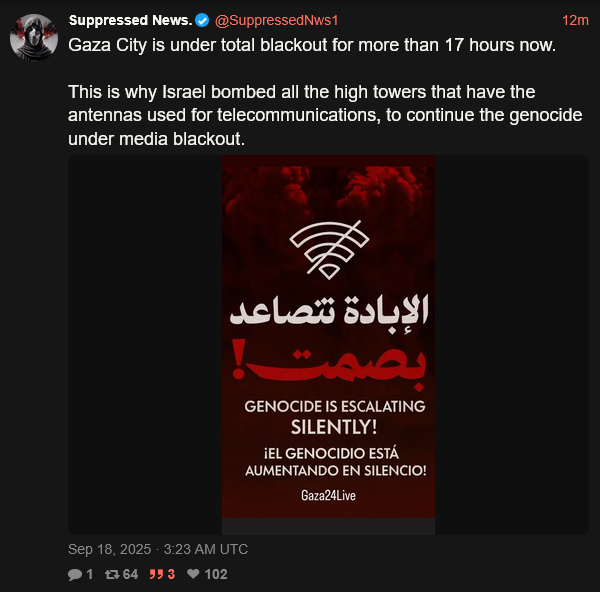
Task: Click the retweet arrows icon
Action: [x=112, y=574]
